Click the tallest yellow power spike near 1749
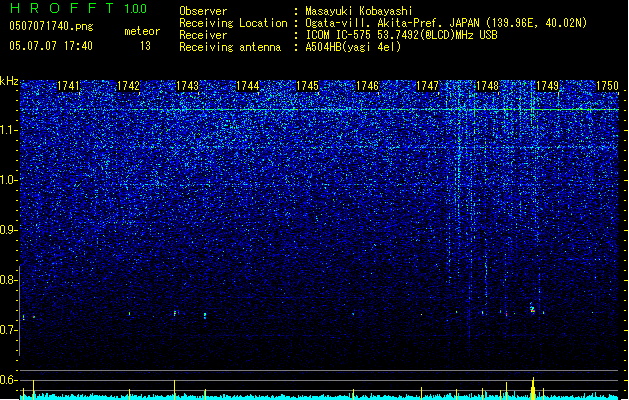 533,388
